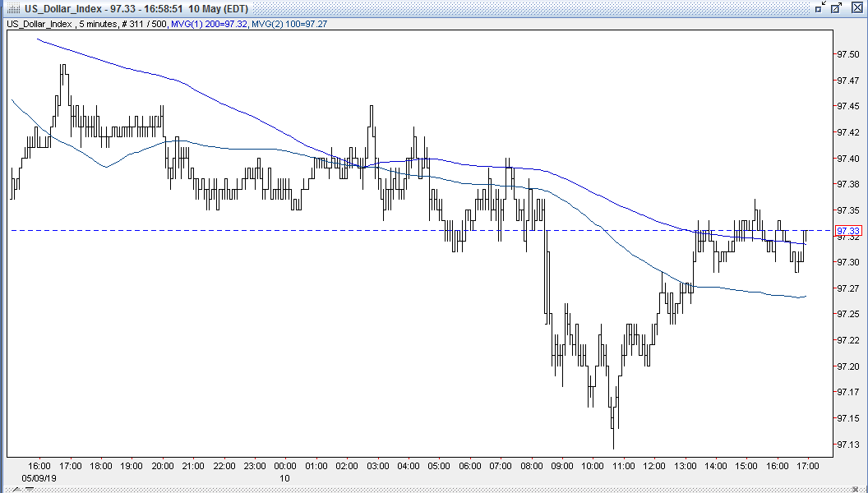
Task: Click the 14:00 time axis label
Action: click(x=716, y=466)
